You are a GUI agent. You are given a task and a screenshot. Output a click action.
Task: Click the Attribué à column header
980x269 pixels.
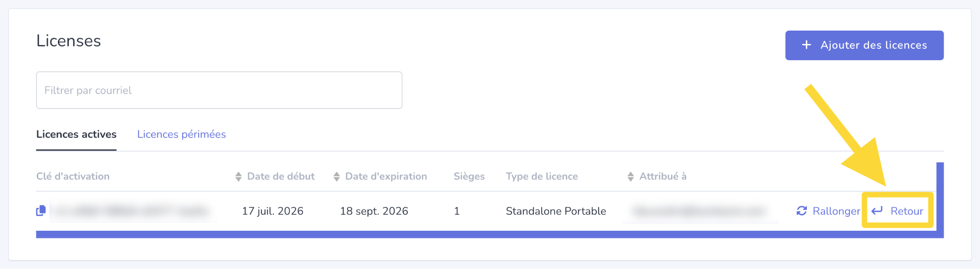point(663,176)
